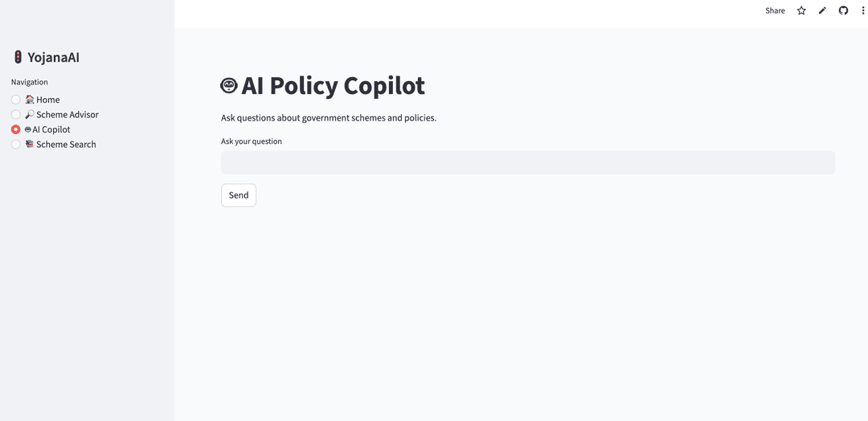Open the three-dot overflow menu
868x421 pixels.
click(x=863, y=10)
